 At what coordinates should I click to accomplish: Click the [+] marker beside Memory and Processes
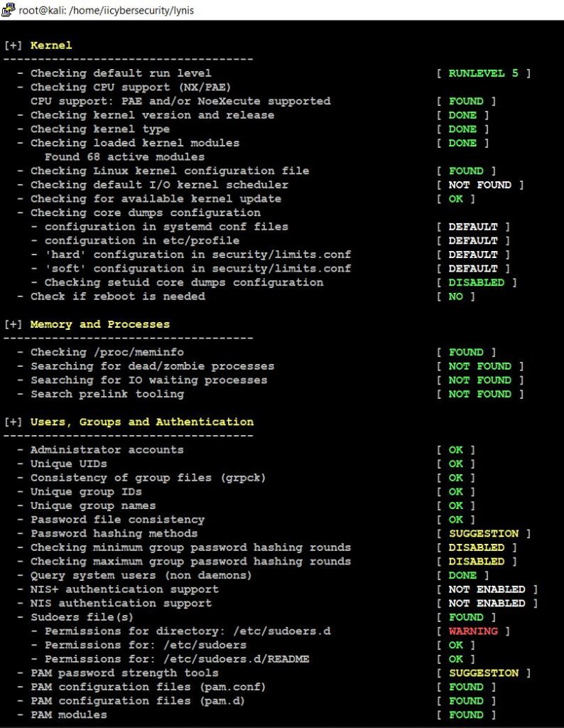click(13, 324)
